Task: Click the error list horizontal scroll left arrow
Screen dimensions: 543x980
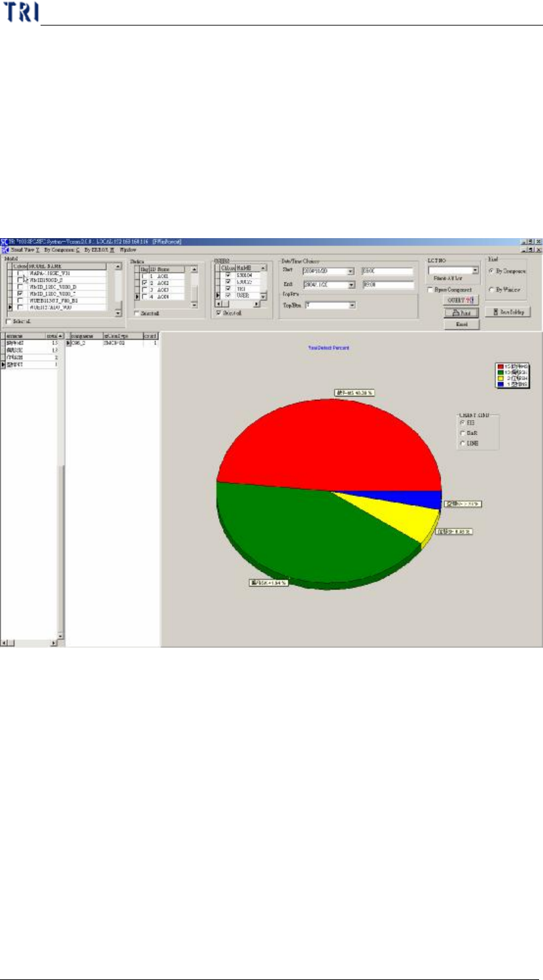Action: 4,643
